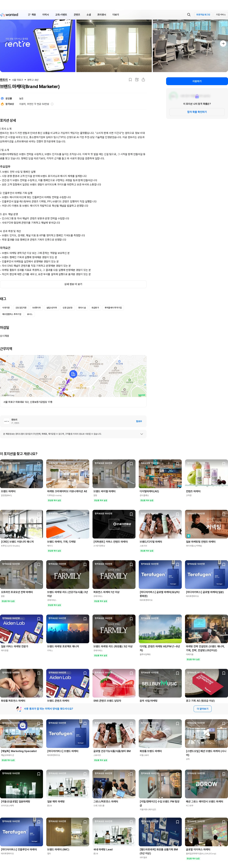
Task: Bookmark the 국내 마케팅 Lead card
Action: pos(131,822)
